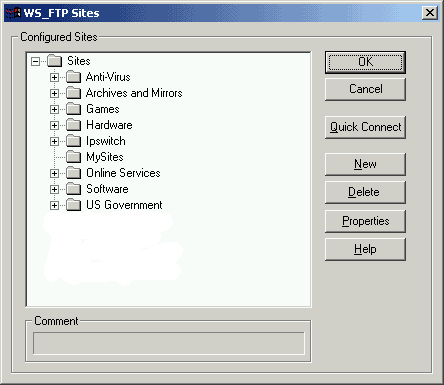Image resolution: width=444 pixels, height=385 pixels.
Task: Click the Delete button
Action: (x=365, y=192)
